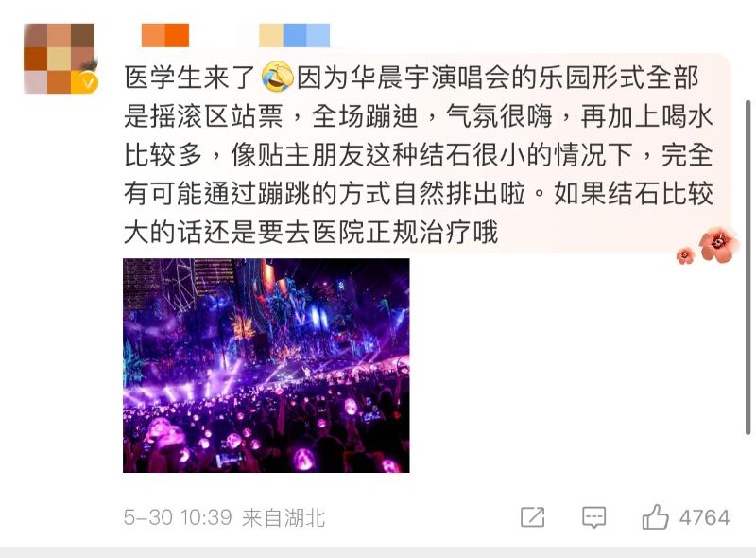Click the line starting 是摇滚区站票
This screenshot has height=558, width=756.
point(418,116)
